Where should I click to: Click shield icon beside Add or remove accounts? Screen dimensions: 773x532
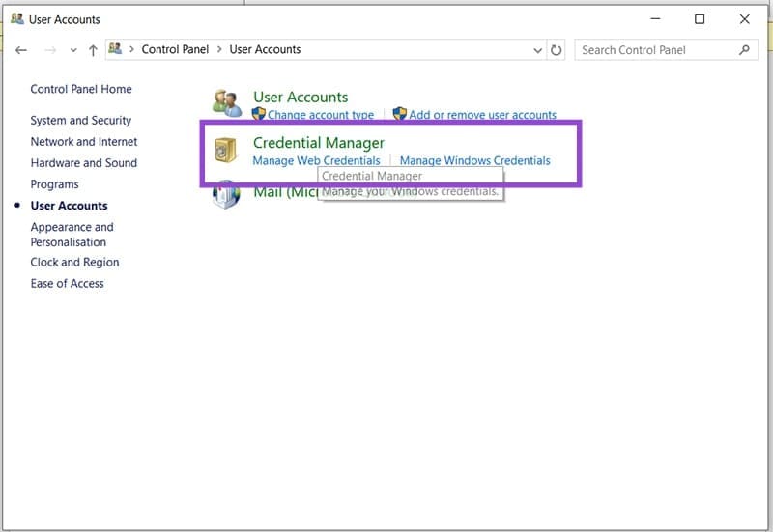pos(400,114)
